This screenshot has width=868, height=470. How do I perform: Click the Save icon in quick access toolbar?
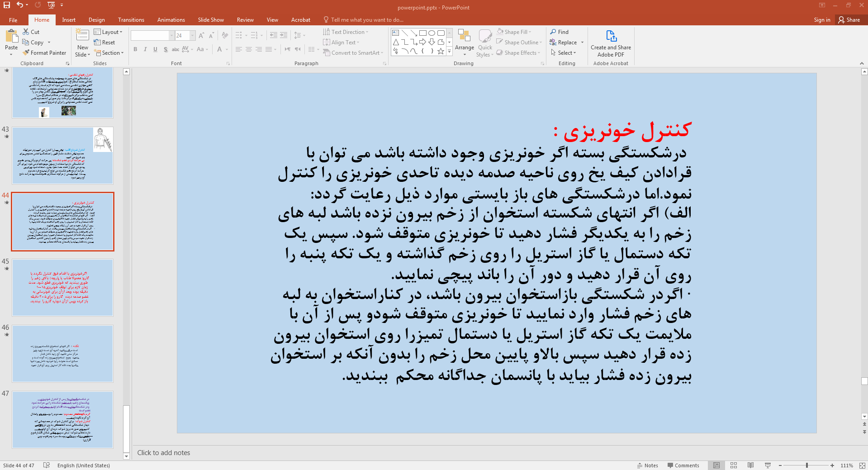(x=6, y=5)
